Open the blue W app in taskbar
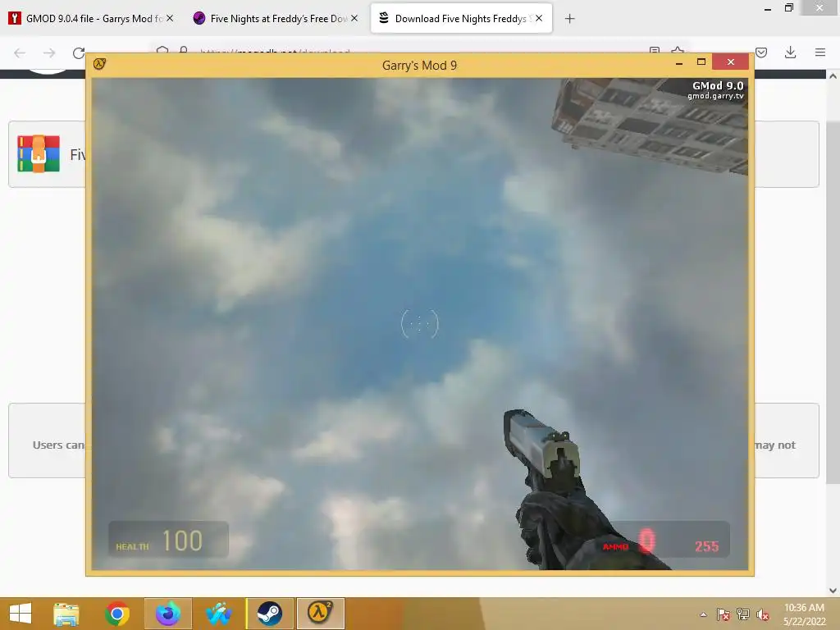Viewport: 840px width, 630px height. click(x=218, y=614)
